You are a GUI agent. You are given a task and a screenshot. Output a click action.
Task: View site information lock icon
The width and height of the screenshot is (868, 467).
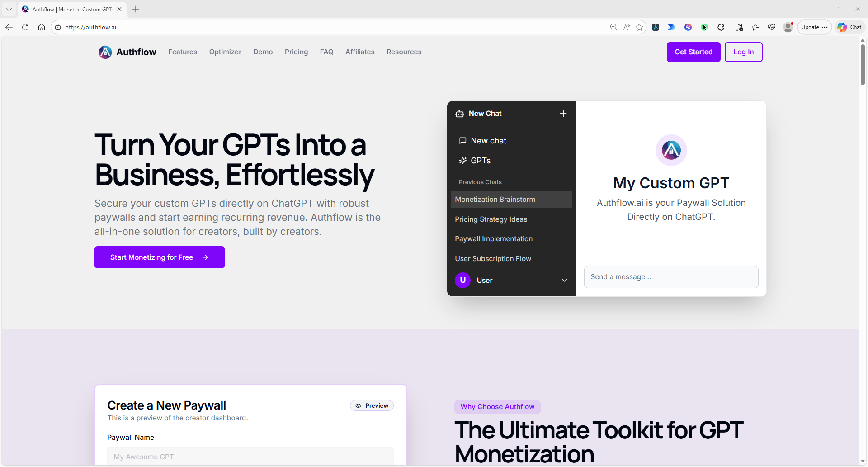tap(58, 27)
